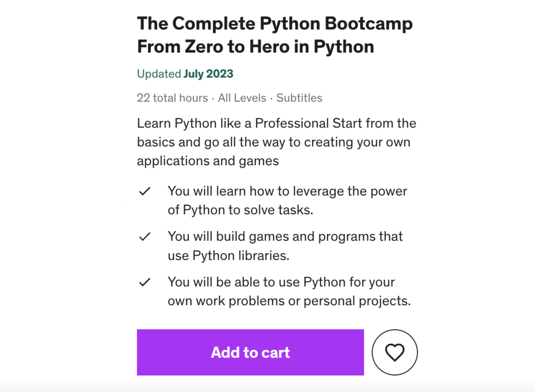Click the checkmark beside leveraging Python power
Viewport: 535px width, 392px height.
[x=145, y=192]
